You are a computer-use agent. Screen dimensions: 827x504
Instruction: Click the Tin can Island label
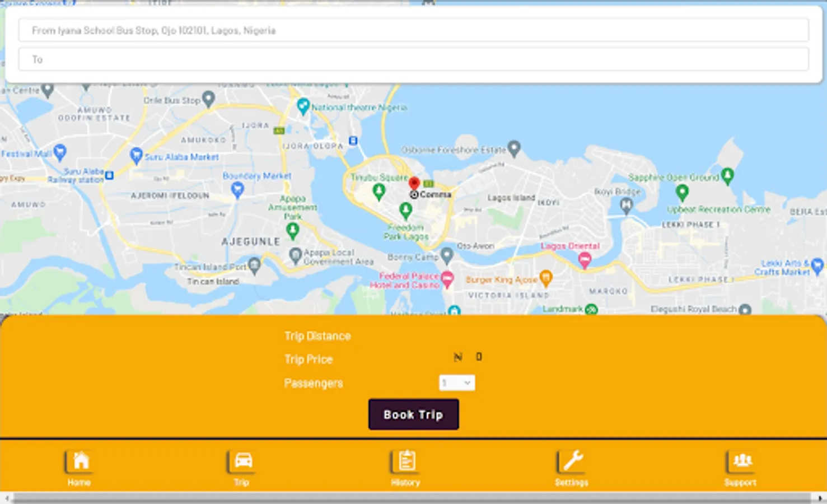[x=213, y=281]
